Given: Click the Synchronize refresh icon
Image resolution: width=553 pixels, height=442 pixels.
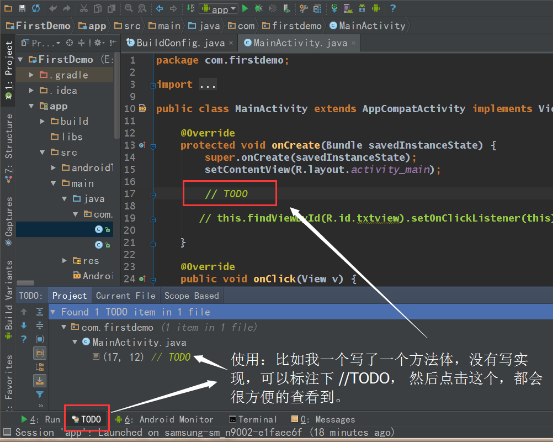Looking at the screenshot, I should point(36,8).
